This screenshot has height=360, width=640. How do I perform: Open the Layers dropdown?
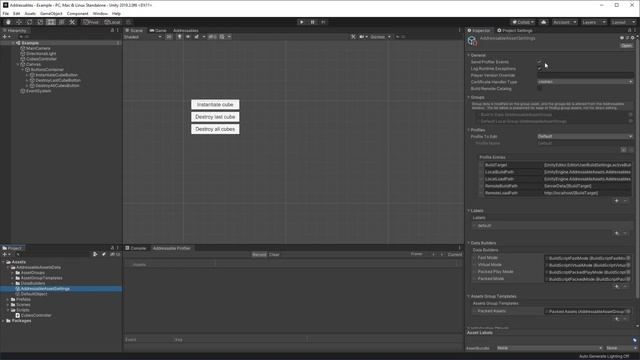tap(593, 22)
